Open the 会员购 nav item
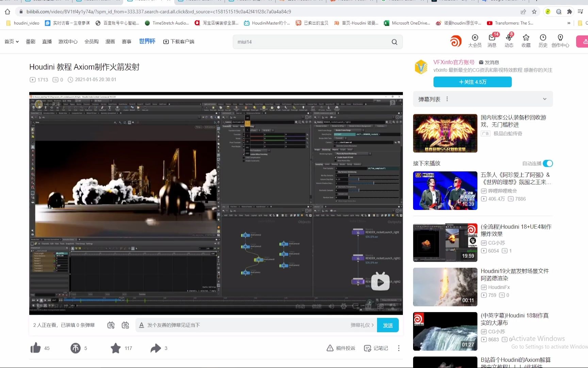The width and height of the screenshot is (588, 368). [x=92, y=42]
